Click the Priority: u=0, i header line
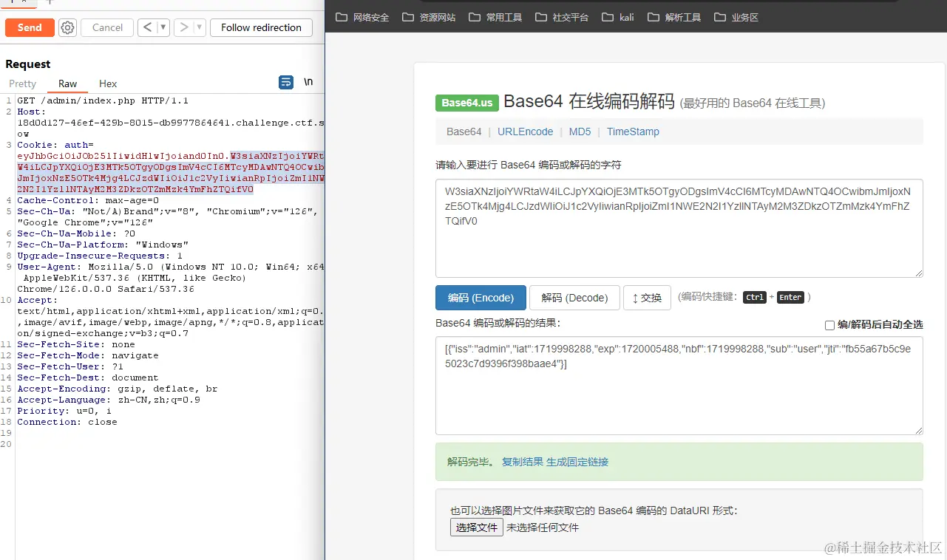The width and height of the screenshot is (947, 560). pyautogui.click(x=64, y=411)
